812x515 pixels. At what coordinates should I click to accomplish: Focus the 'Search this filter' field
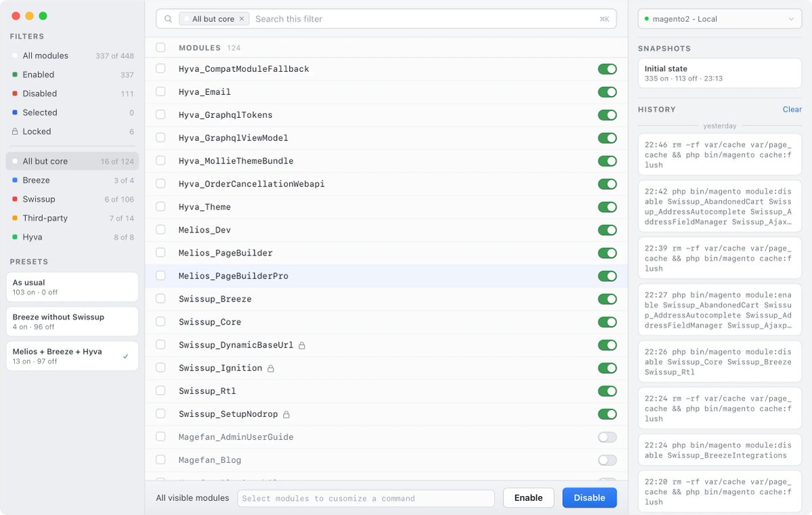pos(425,19)
